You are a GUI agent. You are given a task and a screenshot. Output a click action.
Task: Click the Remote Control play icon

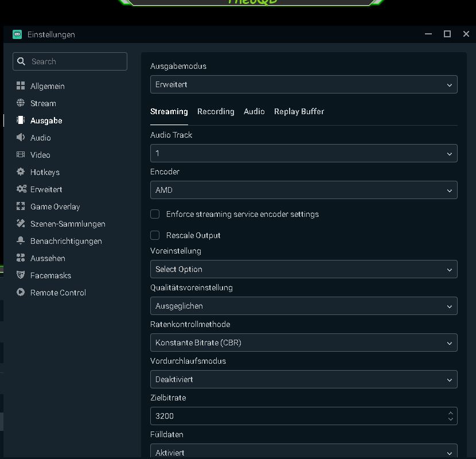pos(21,293)
